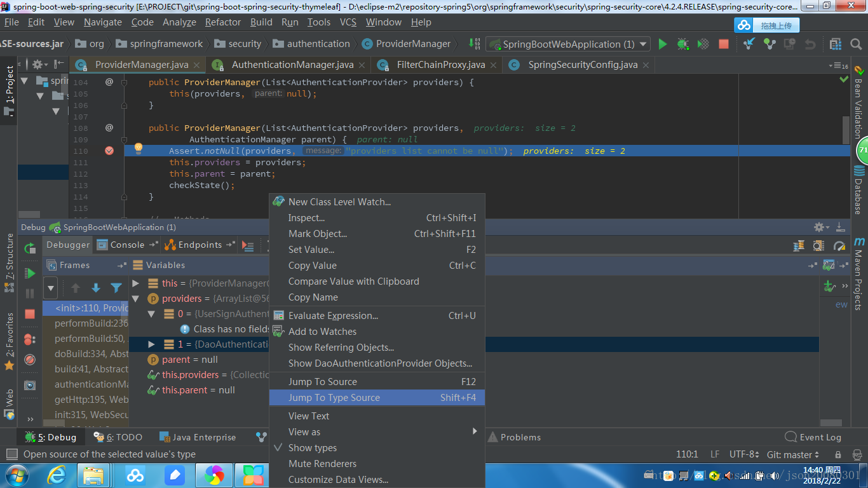868x488 pixels.
Task: View breakpoints with the double red dots icon
Action: [x=30, y=339]
